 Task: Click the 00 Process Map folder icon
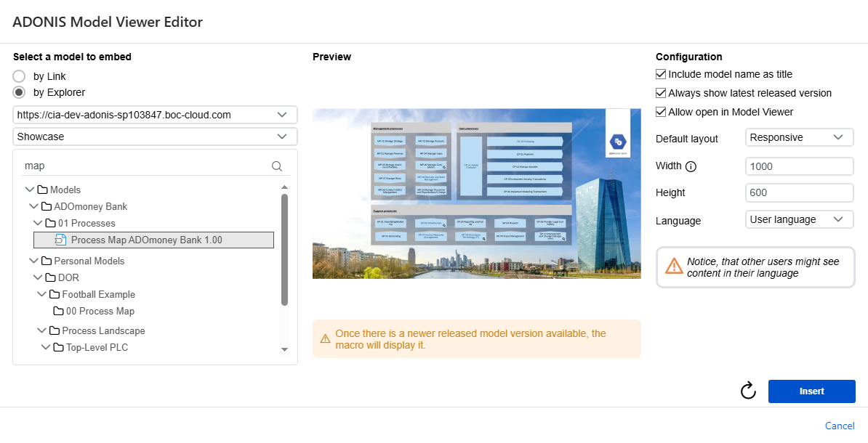pyautogui.click(x=59, y=311)
